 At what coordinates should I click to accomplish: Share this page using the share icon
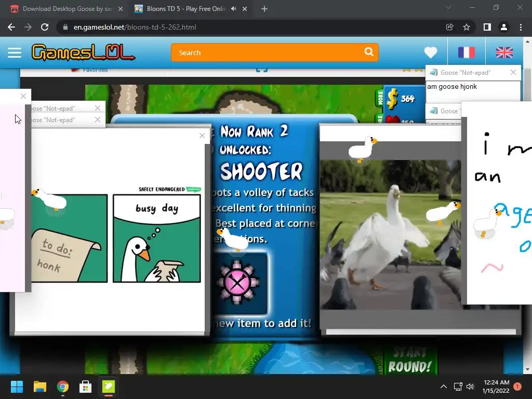[449, 27]
